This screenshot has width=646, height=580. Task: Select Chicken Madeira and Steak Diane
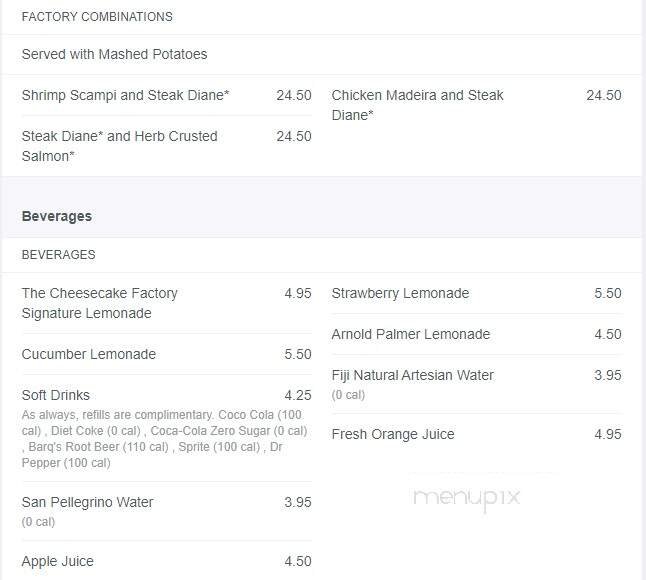[x=417, y=105]
